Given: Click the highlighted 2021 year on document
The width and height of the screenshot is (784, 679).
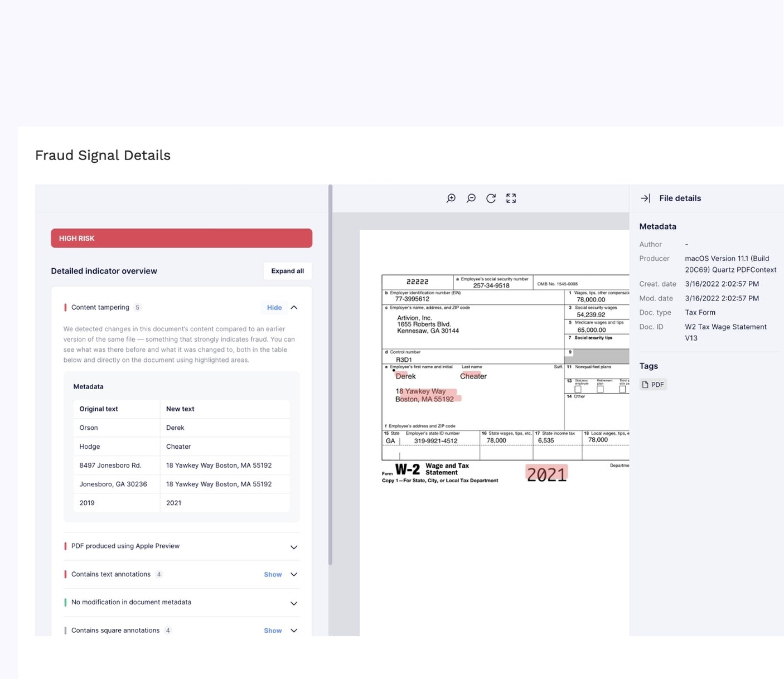Looking at the screenshot, I should (546, 474).
